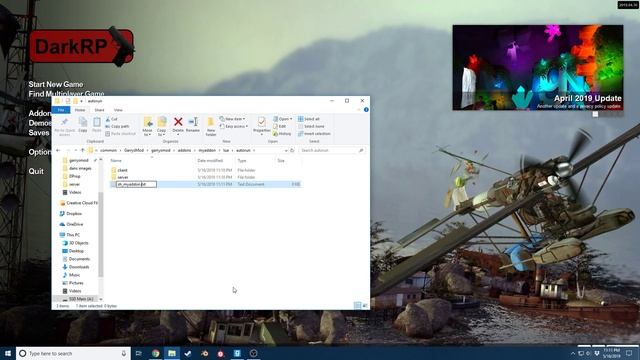
Task: Click Invert selection in the ribbon
Action: click(x=314, y=133)
